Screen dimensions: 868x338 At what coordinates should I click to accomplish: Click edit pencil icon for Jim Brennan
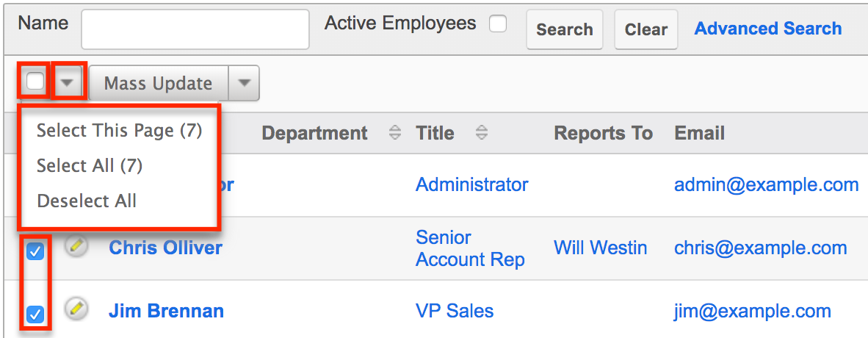[x=75, y=309]
